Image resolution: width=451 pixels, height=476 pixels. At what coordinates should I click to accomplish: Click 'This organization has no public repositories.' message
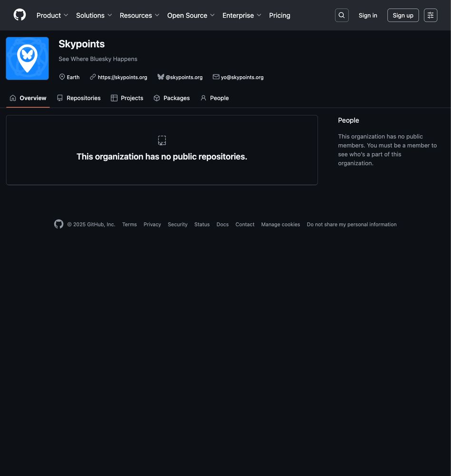click(x=162, y=157)
